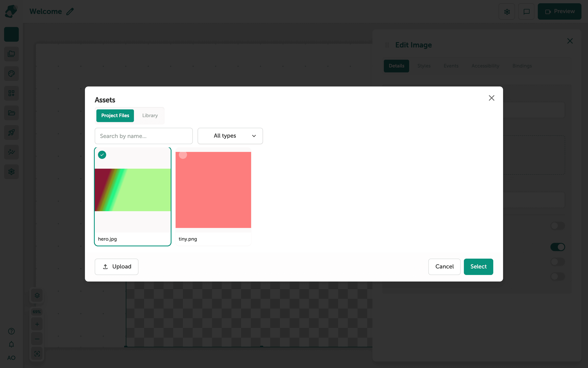Open the Bindings tab in Edit Image
Screen dimensions: 588x368
[x=522, y=66]
